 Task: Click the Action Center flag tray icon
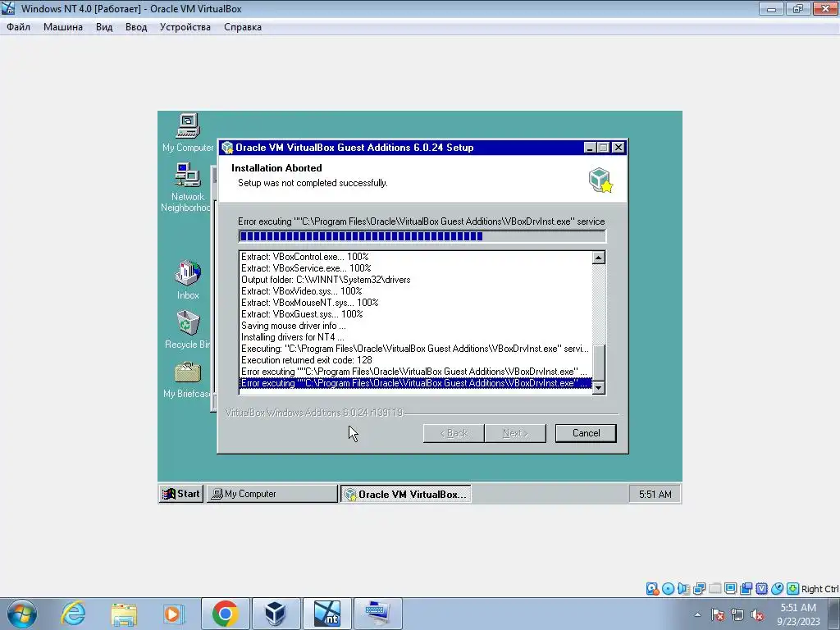(x=718, y=614)
